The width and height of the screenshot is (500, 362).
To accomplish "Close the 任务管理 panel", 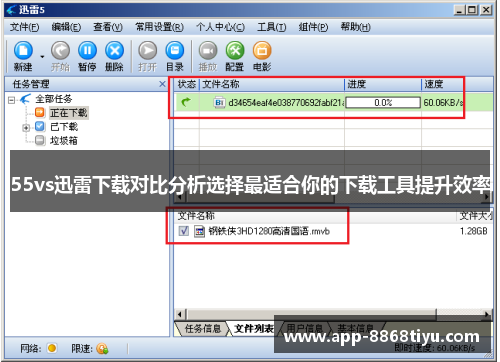I will point(162,84).
